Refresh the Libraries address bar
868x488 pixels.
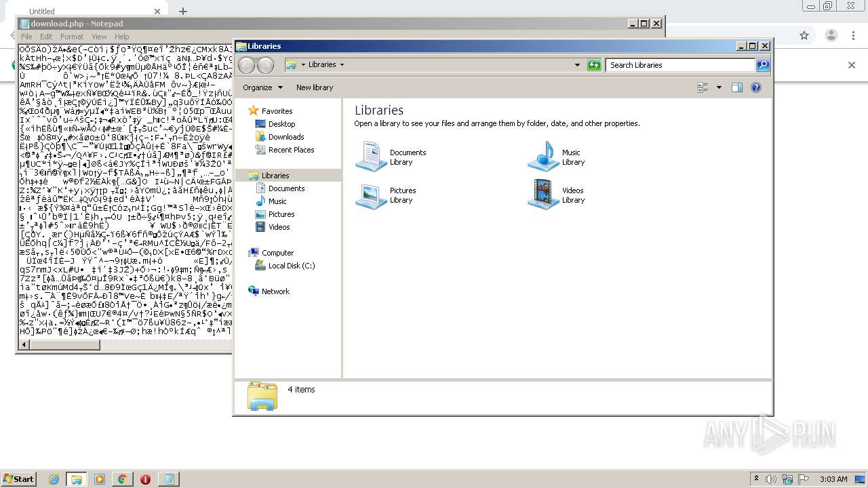click(594, 65)
